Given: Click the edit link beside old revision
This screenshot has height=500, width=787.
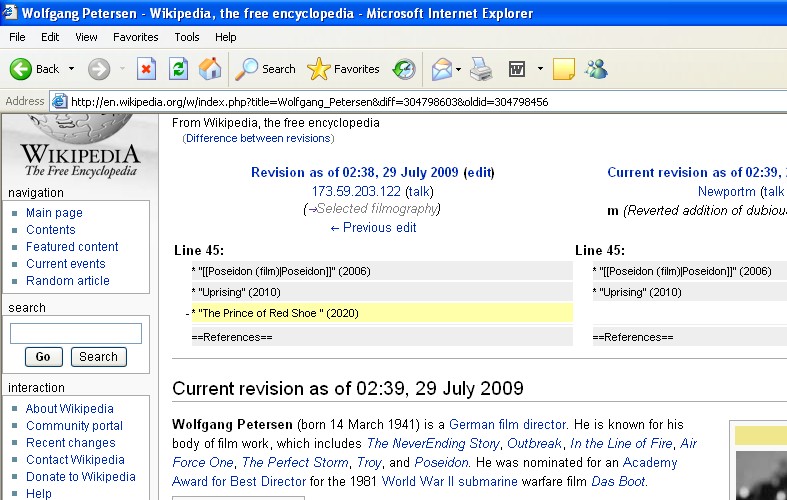Looking at the screenshot, I should 479,173.
